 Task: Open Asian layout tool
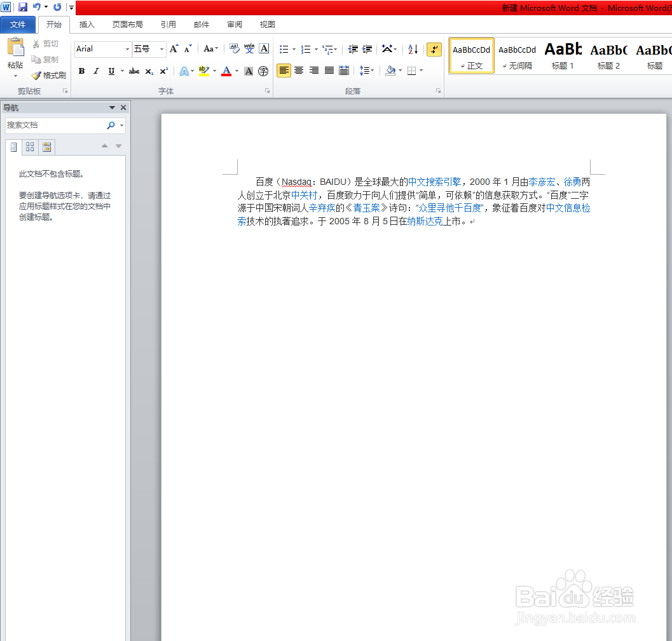390,50
